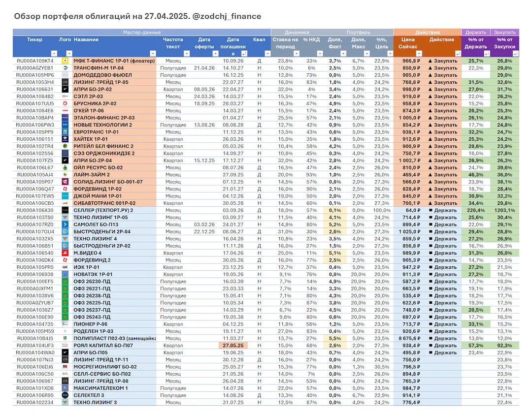The height and width of the screenshot is (416, 532).
Task: Click the Закупать action for АПРИ БО-2Р-02
Action: pyautogui.click(x=442, y=90)
